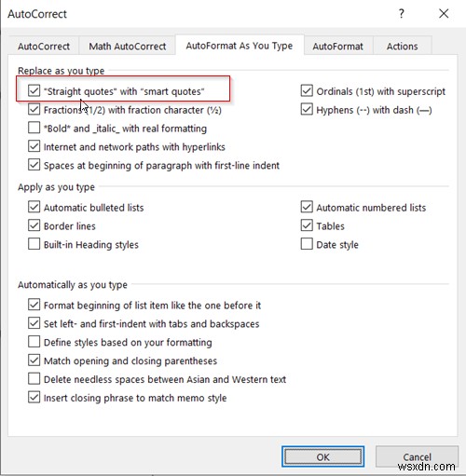The image size is (466, 476).
Task: Enable Bold and italic real formatting
Action: coord(34,128)
